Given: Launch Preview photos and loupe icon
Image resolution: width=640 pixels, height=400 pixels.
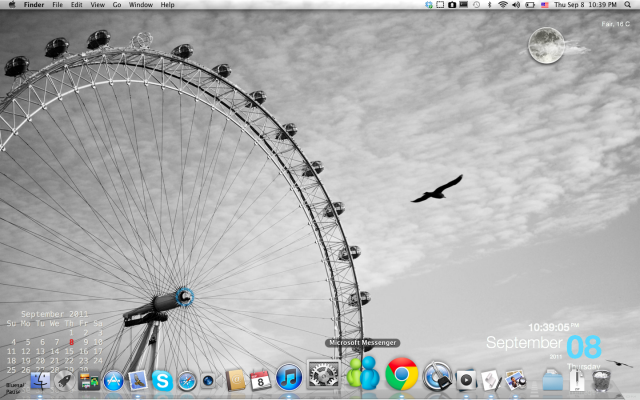Looking at the screenshot, I should 515,380.
